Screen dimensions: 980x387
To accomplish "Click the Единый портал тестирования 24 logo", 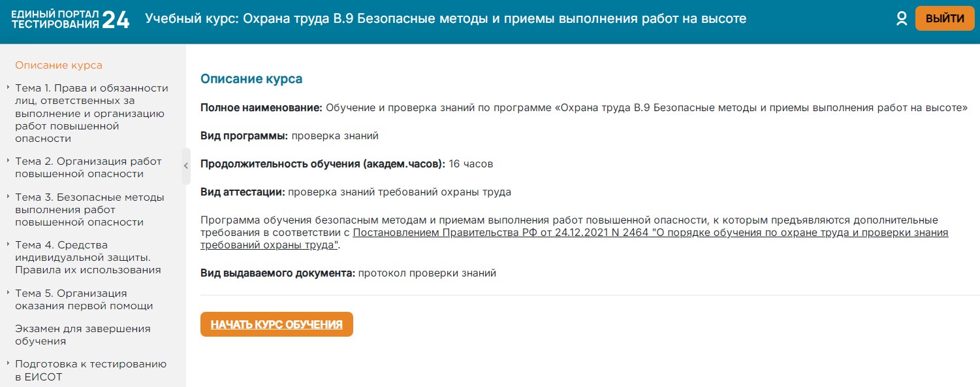I will [70, 19].
